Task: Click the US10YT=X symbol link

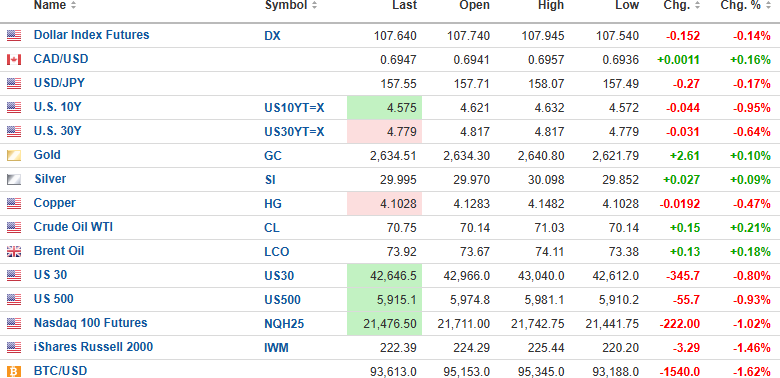Action: [x=294, y=107]
